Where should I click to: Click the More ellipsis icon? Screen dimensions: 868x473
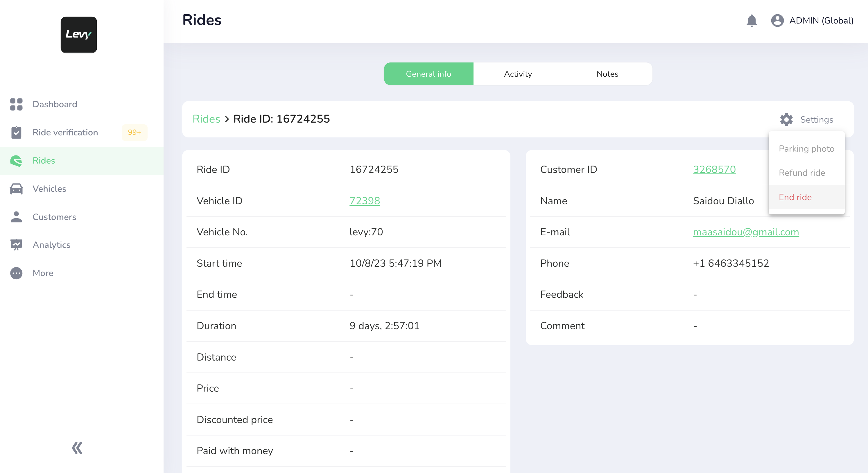coord(16,273)
